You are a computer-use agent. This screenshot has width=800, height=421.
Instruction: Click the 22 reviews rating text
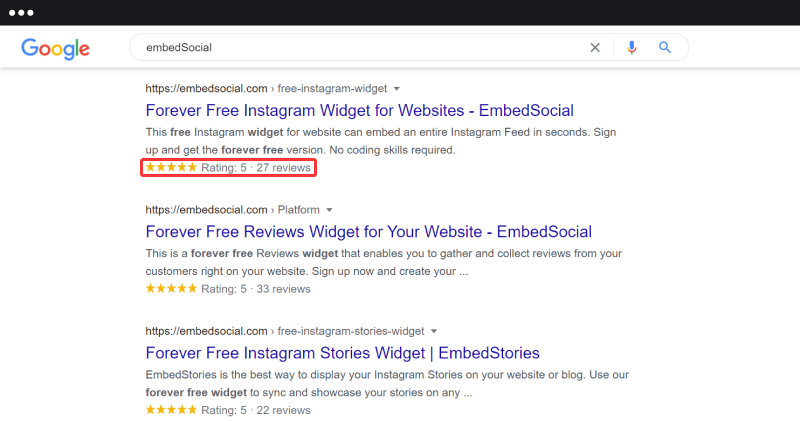click(283, 410)
